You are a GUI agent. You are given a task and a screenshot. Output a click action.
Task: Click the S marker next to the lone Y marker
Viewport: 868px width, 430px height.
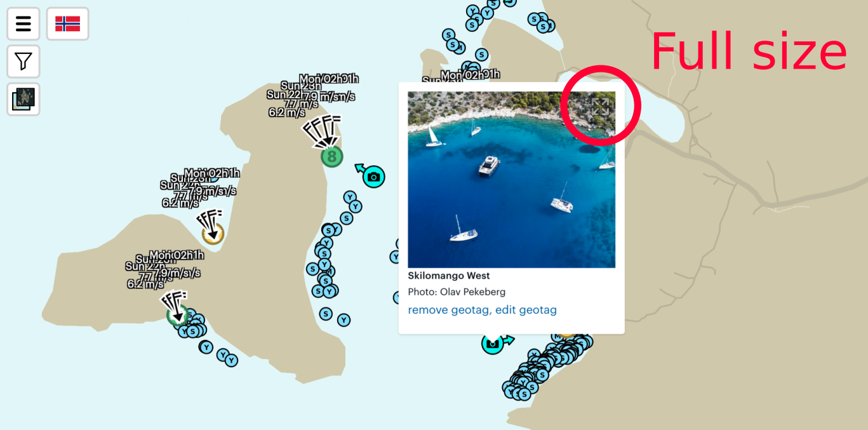[x=326, y=314]
